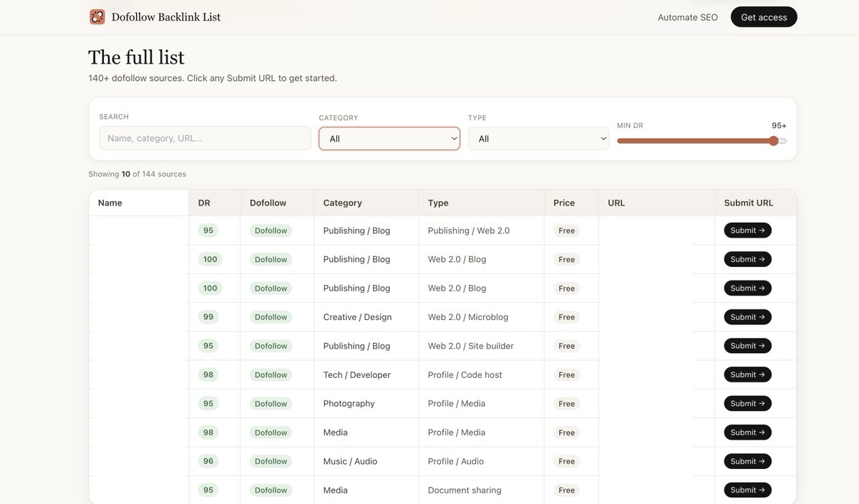
Task: Click the Free badge in Document sharing row
Action: [x=567, y=490]
